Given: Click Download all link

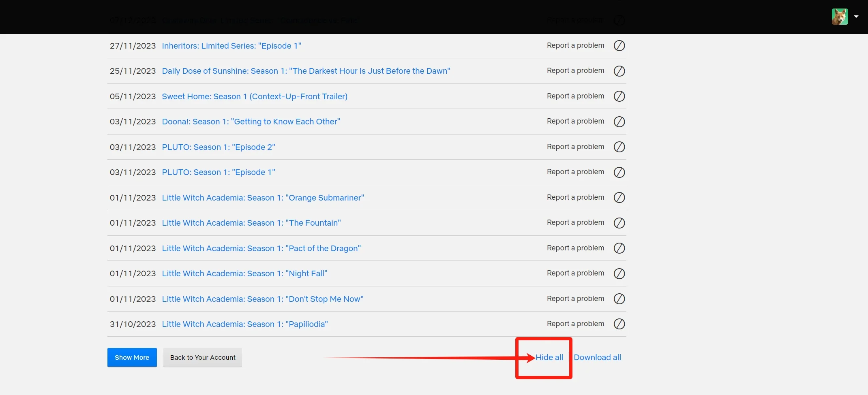Looking at the screenshot, I should click(x=597, y=357).
